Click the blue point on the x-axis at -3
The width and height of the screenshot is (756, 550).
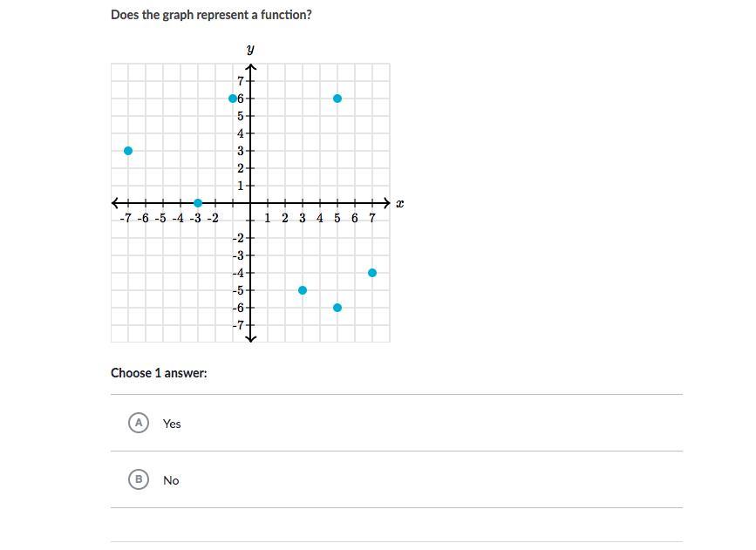tap(198, 203)
